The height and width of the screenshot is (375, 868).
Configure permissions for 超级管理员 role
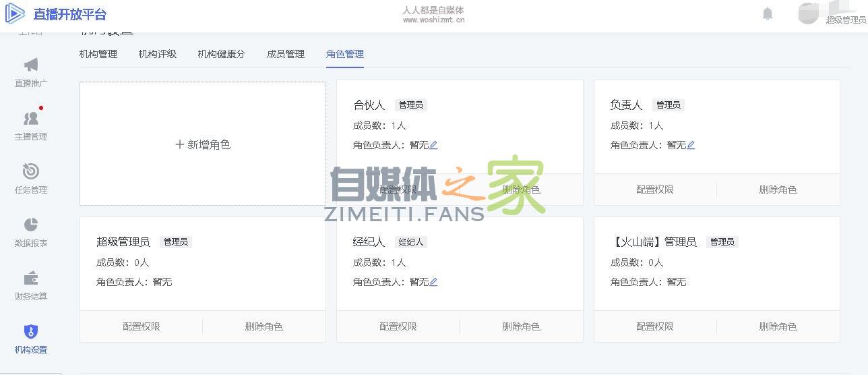142,326
